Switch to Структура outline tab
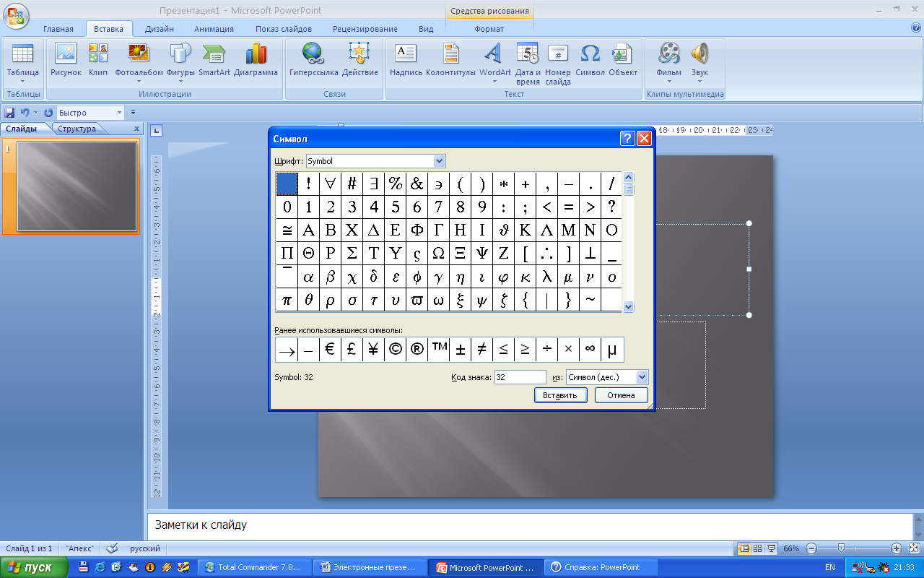 pyautogui.click(x=77, y=129)
